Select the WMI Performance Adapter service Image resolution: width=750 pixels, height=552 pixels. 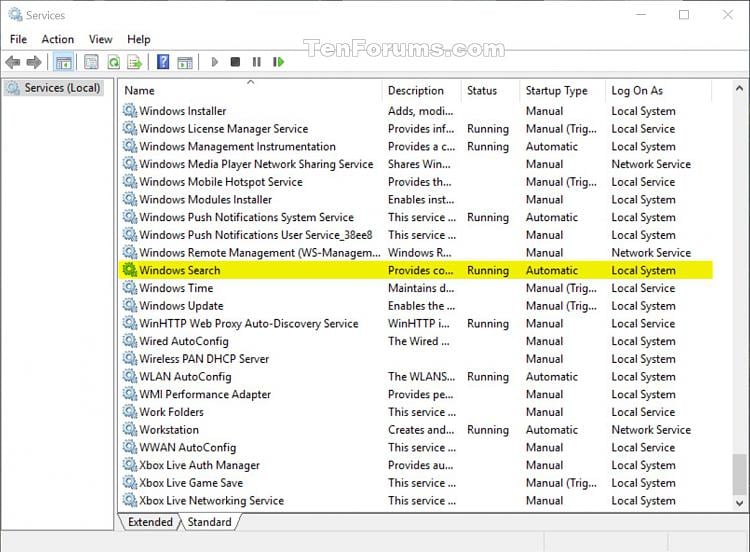click(416, 394)
